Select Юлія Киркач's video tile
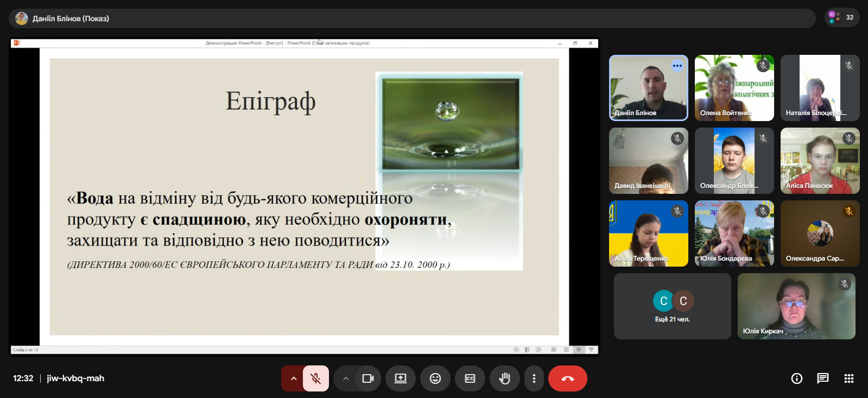This screenshot has width=868, height=398. click(796, 306)
